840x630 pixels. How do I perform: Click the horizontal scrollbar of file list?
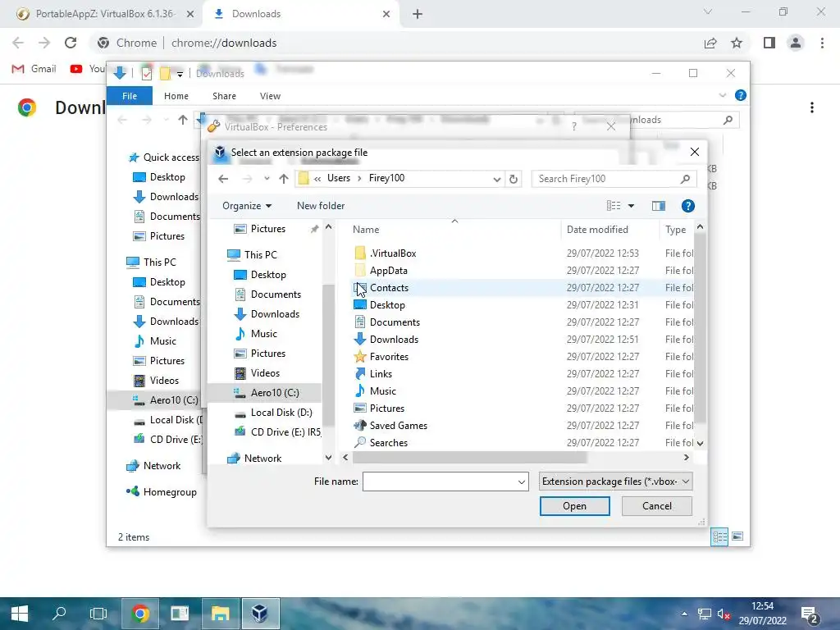tap(470, 458)
